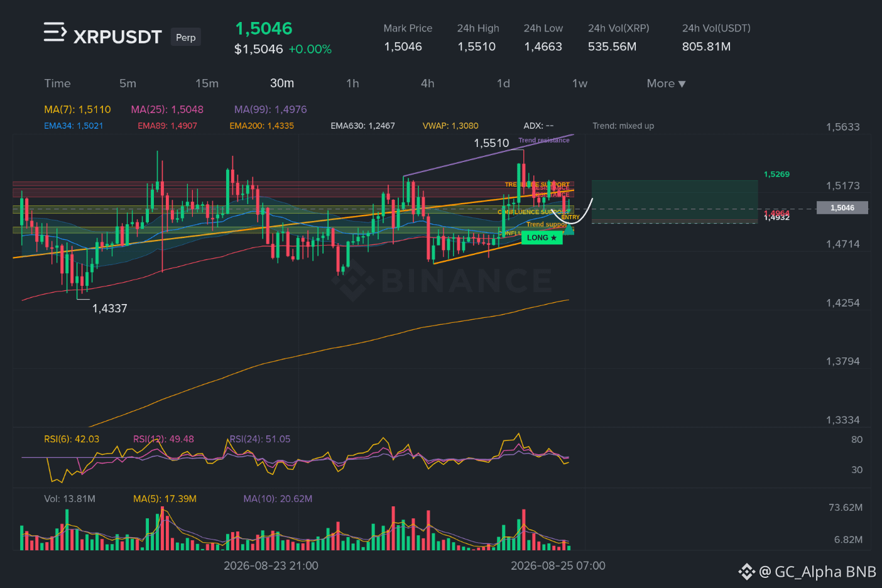Screen dimensions: 882x588
Task: Click the +0.00% price change
Action: [310, 49]
